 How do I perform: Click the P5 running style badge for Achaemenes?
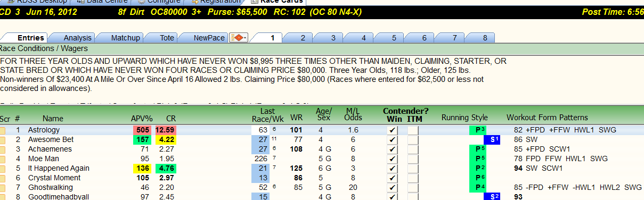pos(477,149)
